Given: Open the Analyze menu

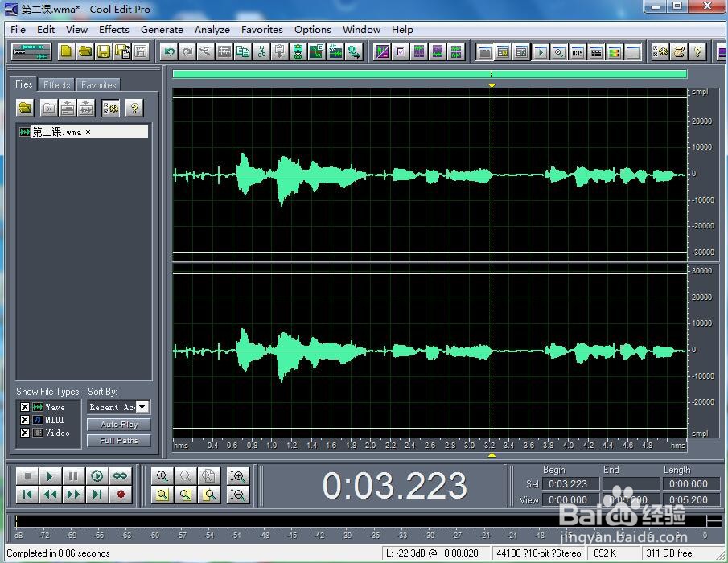Looking at the screenshot, I should pyautogui.click(x=212, y=30).
